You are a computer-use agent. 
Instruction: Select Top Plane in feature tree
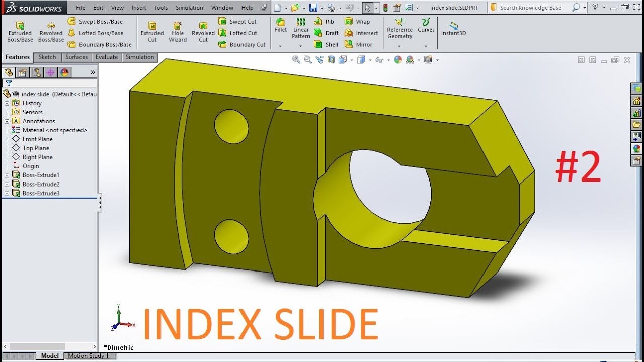pyautogui.click(x=31, y=148)
